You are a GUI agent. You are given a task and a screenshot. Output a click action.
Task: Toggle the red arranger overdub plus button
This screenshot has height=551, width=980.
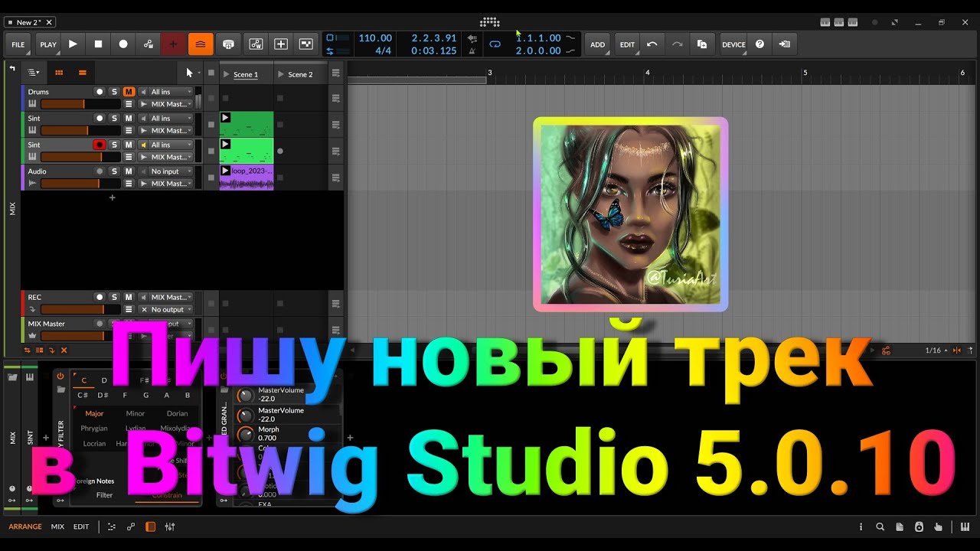[x=173, y=44]
